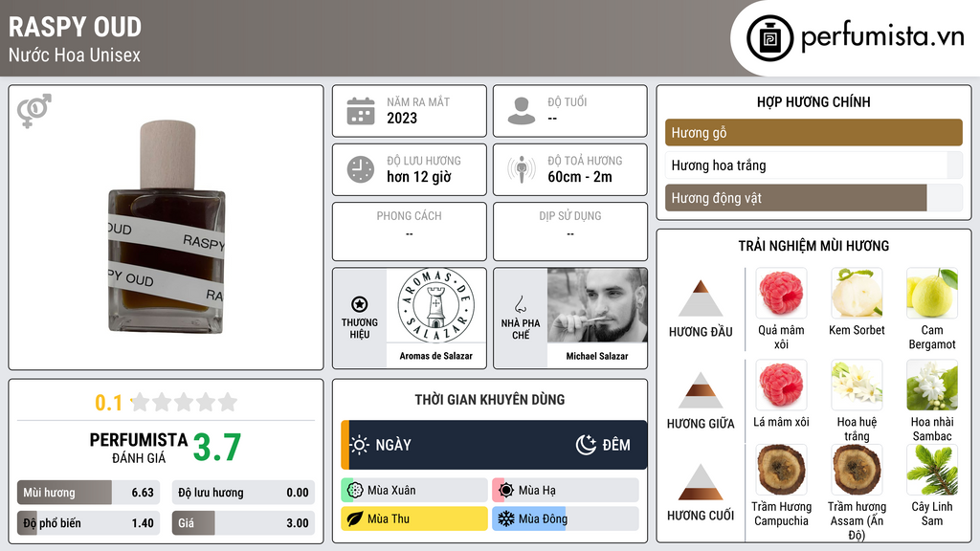Click the THỜI GIAN KHUYÊN DÙNG heading

490,400
